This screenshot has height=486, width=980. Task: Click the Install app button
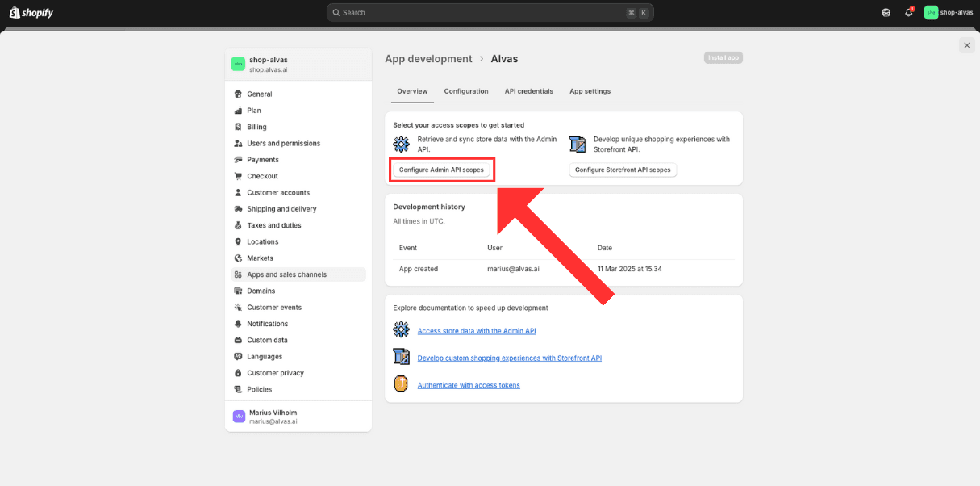[724, 58]
